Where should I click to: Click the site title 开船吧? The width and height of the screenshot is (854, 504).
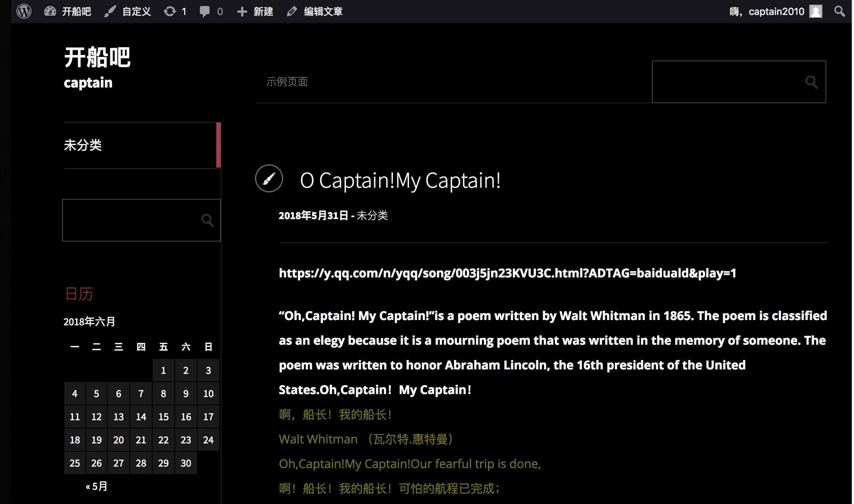97,57
